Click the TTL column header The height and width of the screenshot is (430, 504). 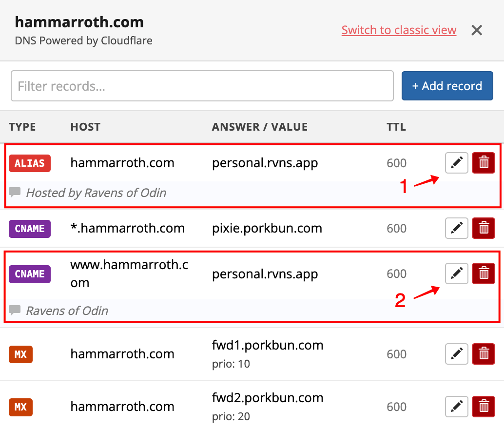click(x=396, y=127)
